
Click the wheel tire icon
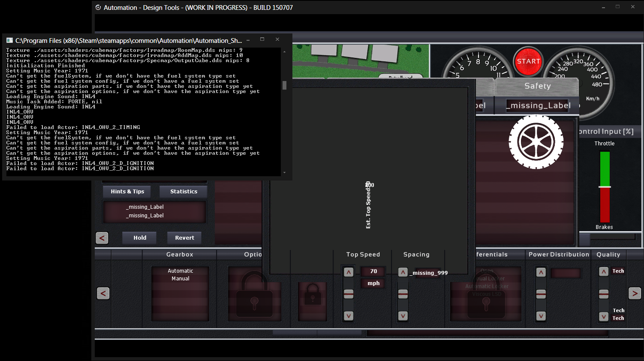(536, 142)
